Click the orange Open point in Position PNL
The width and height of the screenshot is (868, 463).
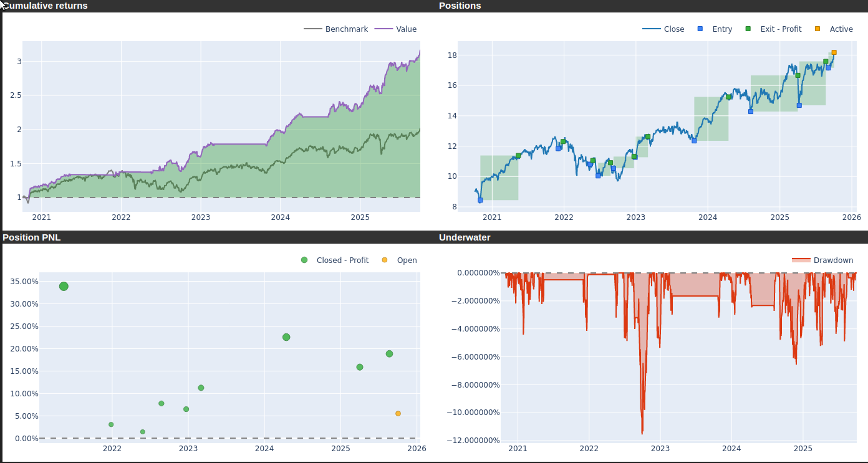(398, 414)
